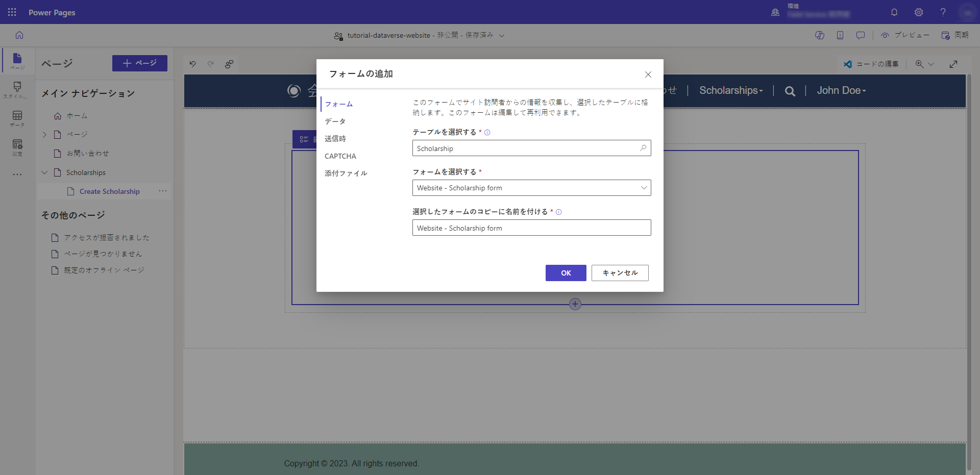Open コードの編集 with the VS Code icon

coord(848,64)
